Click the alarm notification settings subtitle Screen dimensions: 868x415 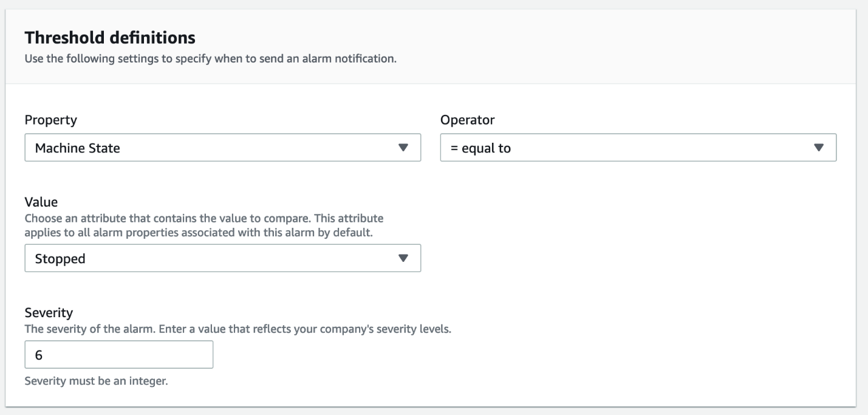(x=211, y=60)
